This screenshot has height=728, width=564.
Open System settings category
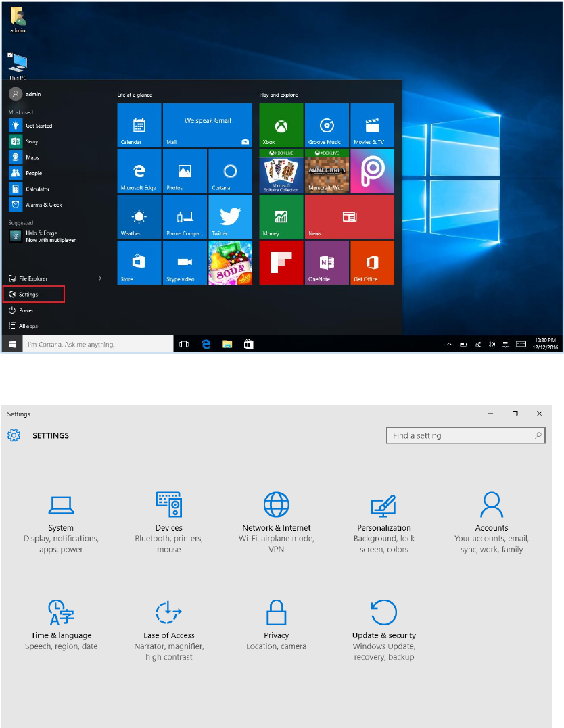point(62,523)
